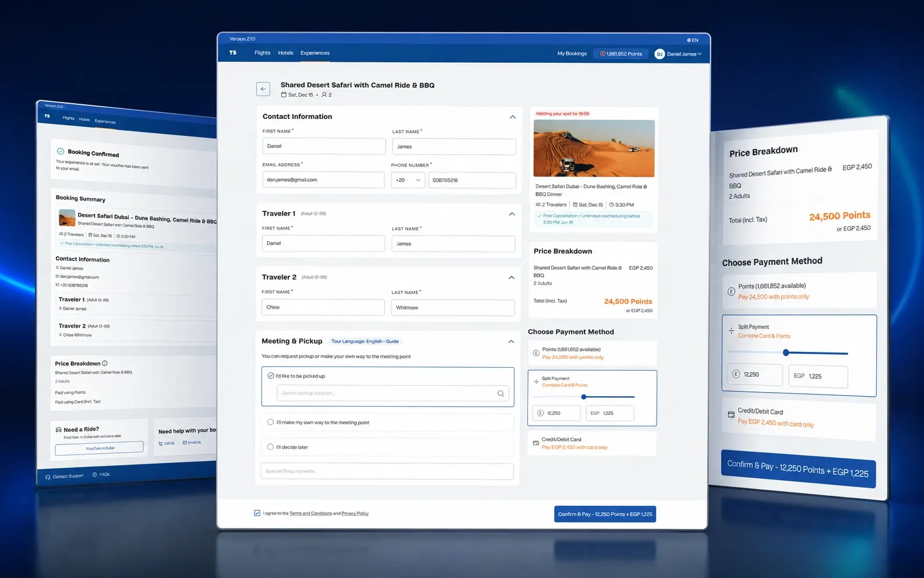Screen dimensions: 924x578
Task: Click the DJ avatar in center header
Action: 660,54
